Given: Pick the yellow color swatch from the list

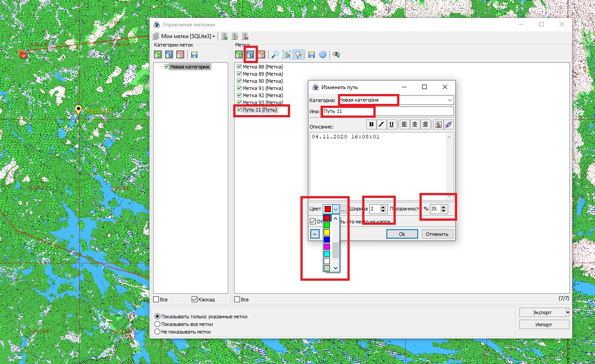Looking at the screenshot, I should (327, 232).
